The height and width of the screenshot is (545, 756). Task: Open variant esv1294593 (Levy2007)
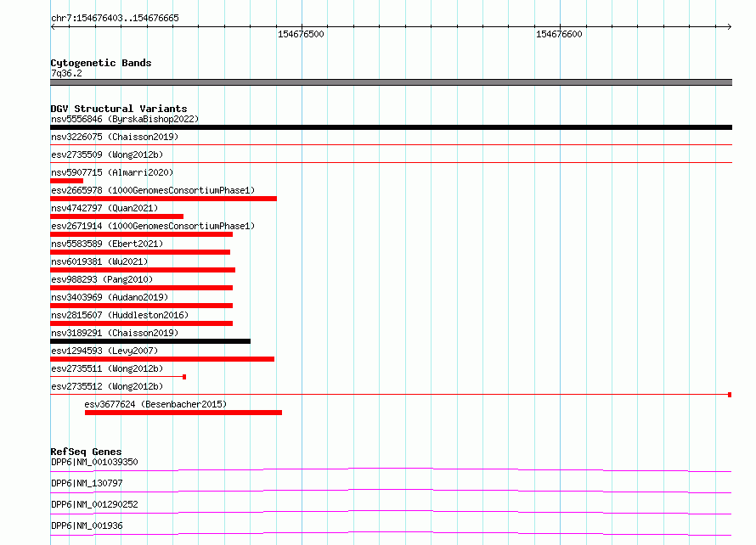point(104,351)
